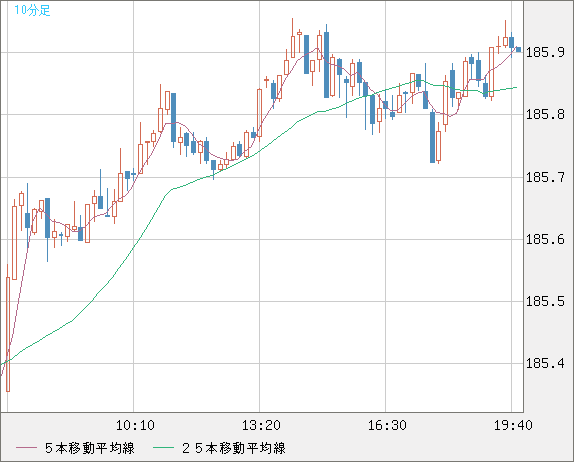Click the 185.7 price axis label
574x462 pixels.
pos(545,178)
